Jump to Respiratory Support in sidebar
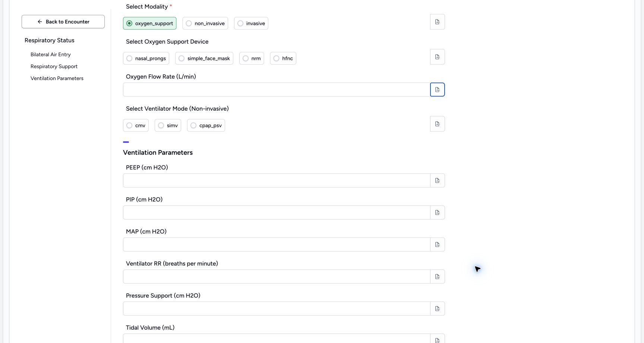Screen dimensions: 644x343 pyautogui.click(x=54, y=66)
